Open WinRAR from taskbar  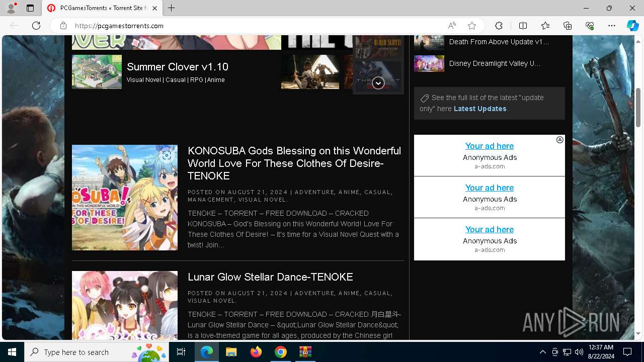coord(305,352)
